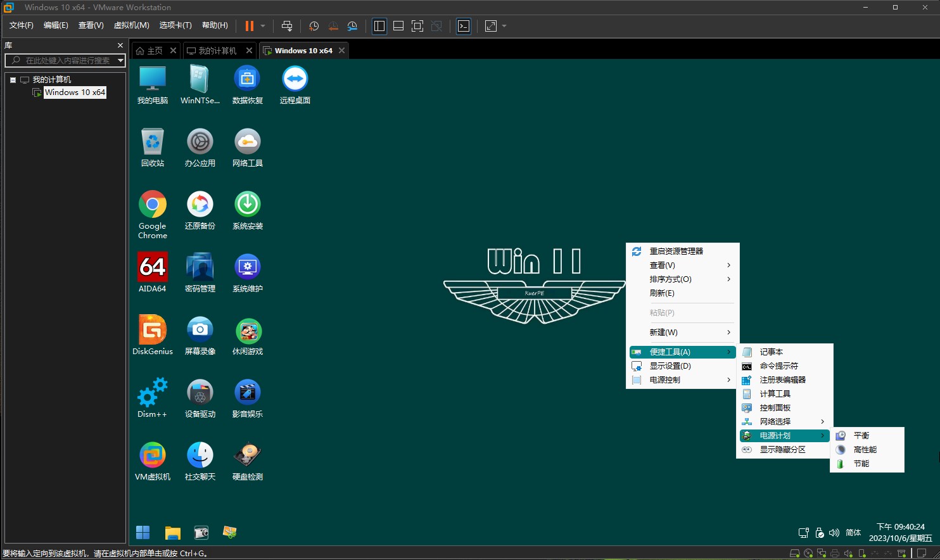Collapse the 我的计算机 tree node
Viewport: 940px width, 560px height.
[13, 80]
